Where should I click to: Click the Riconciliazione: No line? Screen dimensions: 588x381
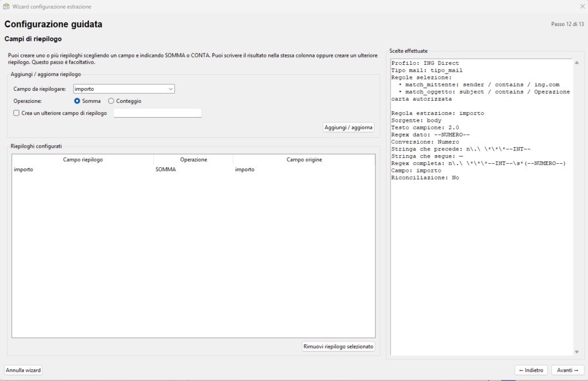coord(425,178)
